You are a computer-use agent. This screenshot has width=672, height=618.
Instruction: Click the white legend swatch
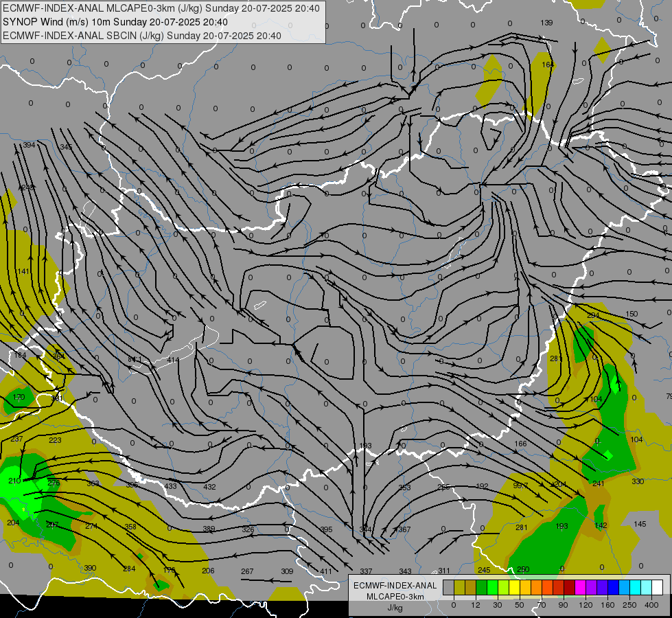point(657,588)
